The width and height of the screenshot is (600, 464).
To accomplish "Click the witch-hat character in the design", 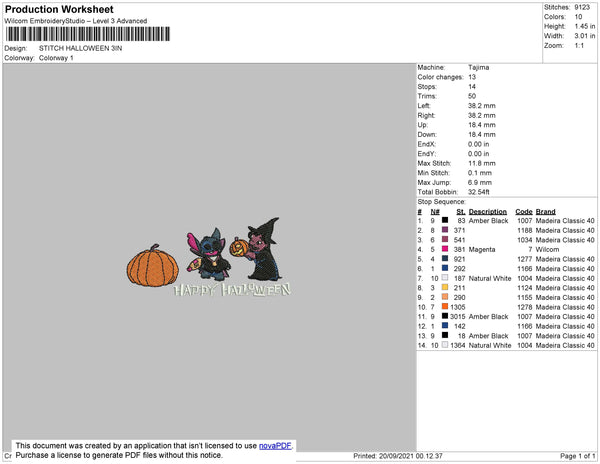I will coord(258,249).
